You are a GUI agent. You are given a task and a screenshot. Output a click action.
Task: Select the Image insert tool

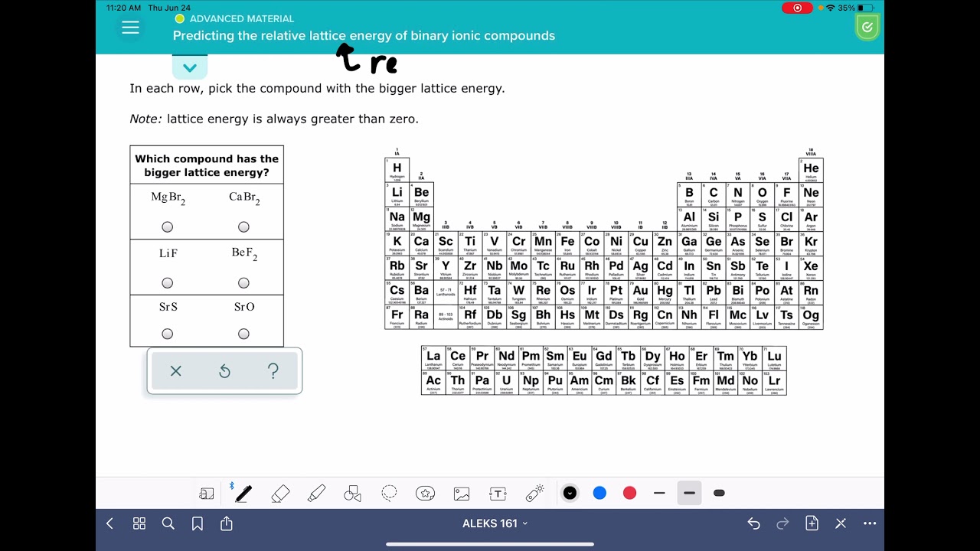pyautogui.click(x=462, y=494)
